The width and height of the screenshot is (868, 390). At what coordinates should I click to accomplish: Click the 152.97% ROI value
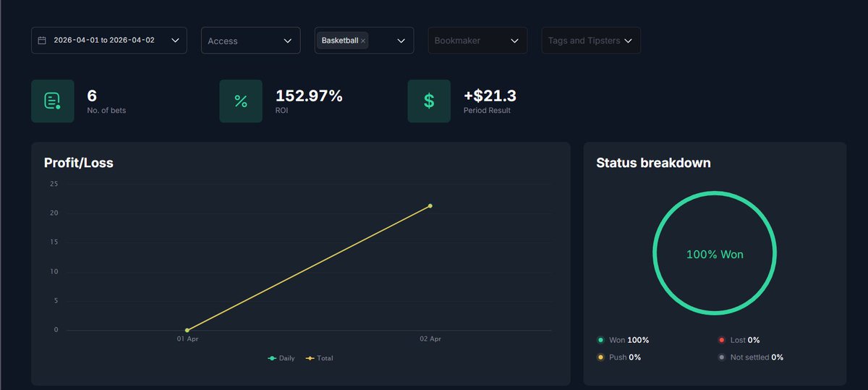pyautogui.click(x=309, y=96)
